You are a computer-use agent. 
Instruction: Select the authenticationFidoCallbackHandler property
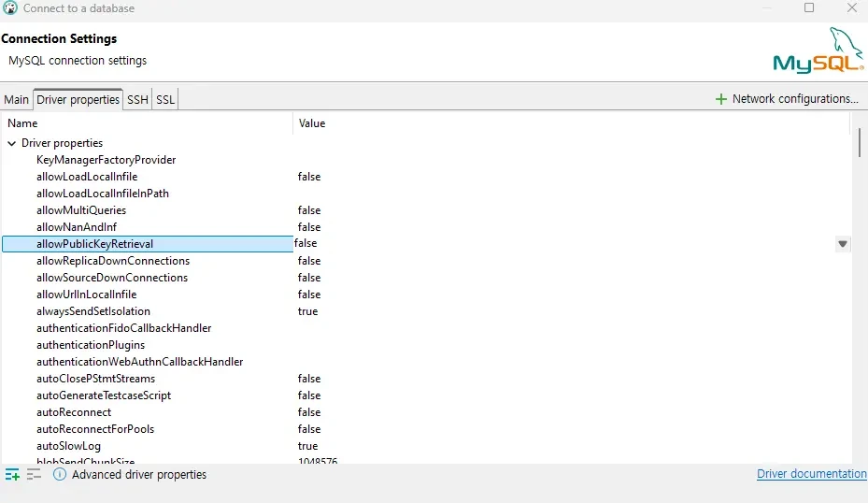tap(124, 328)
